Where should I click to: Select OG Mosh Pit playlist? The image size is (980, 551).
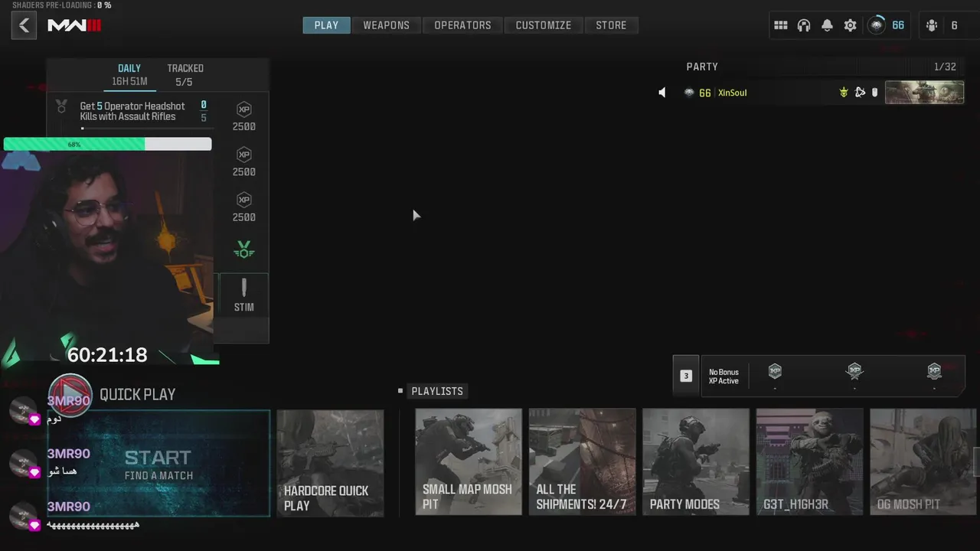click(923, 461)
